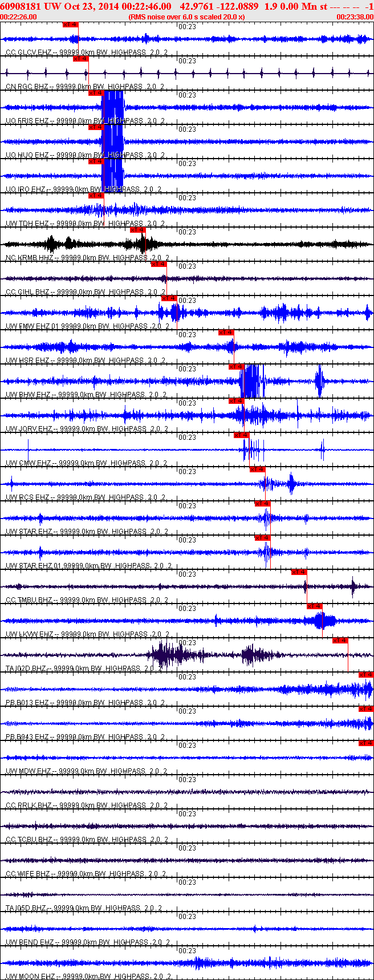
Task: Click the coordinates '42.9761 -122.0889' in header
Action: click(x=219, y=6)
